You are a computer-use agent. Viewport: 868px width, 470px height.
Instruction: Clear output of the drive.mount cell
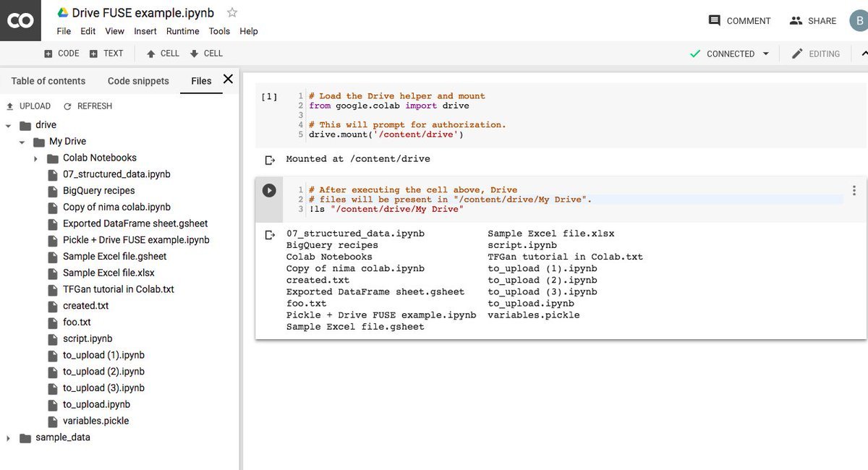[x=270, y=159]
